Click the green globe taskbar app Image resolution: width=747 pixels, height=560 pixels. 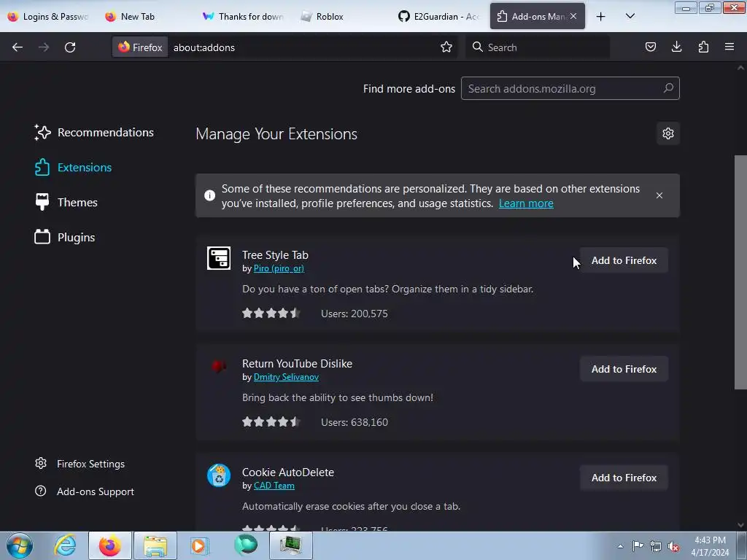pos(245,545)
